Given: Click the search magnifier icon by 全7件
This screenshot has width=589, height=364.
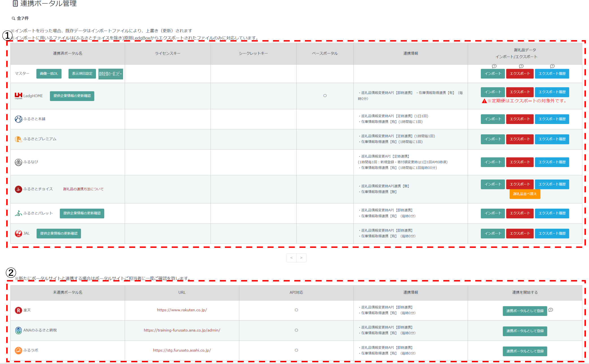Looking at the screenshot, I should pyautogui.click(x=13, y=18).
